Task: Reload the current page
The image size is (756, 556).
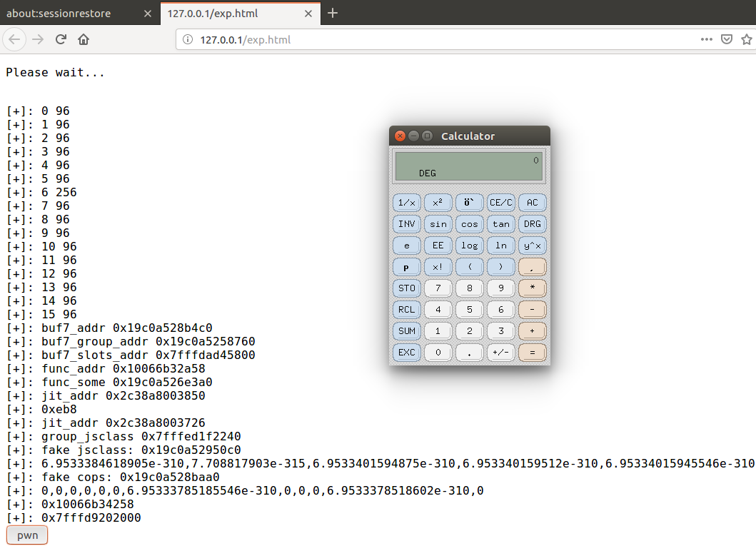Action: (x=61, y=39)
